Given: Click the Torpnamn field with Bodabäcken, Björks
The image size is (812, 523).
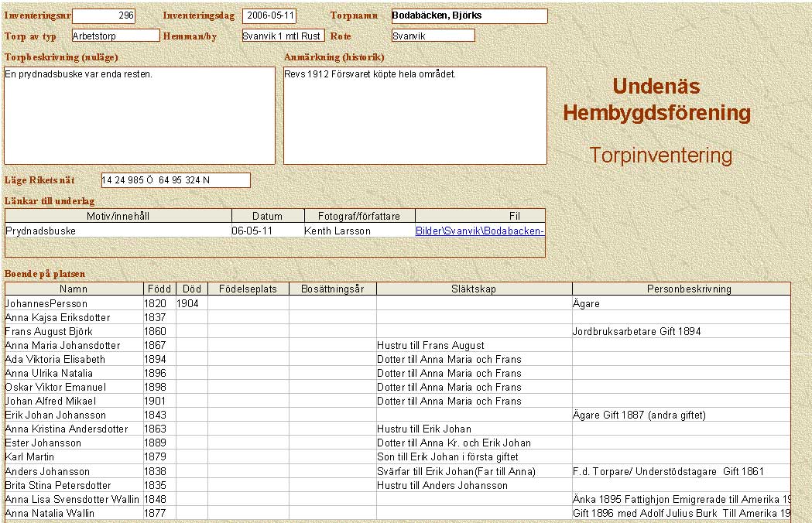Looking at the screenshot, I should click(469, 15).
